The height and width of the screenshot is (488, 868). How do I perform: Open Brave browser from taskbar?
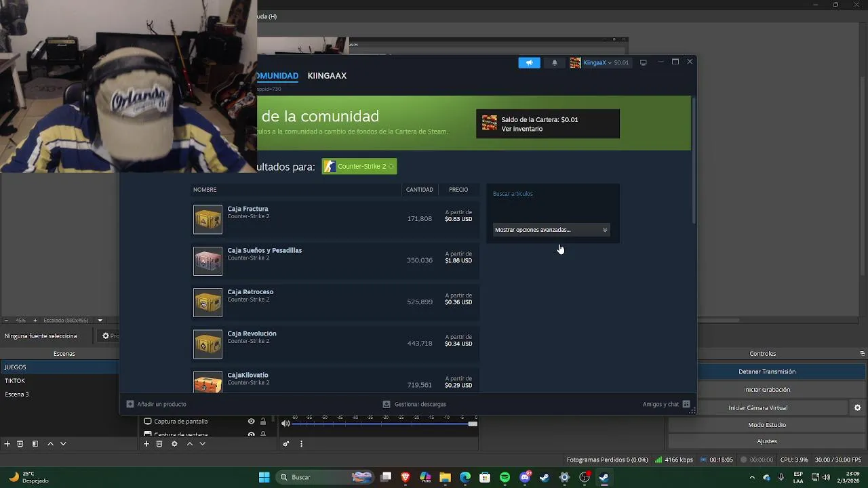click(x=406, y=477)
